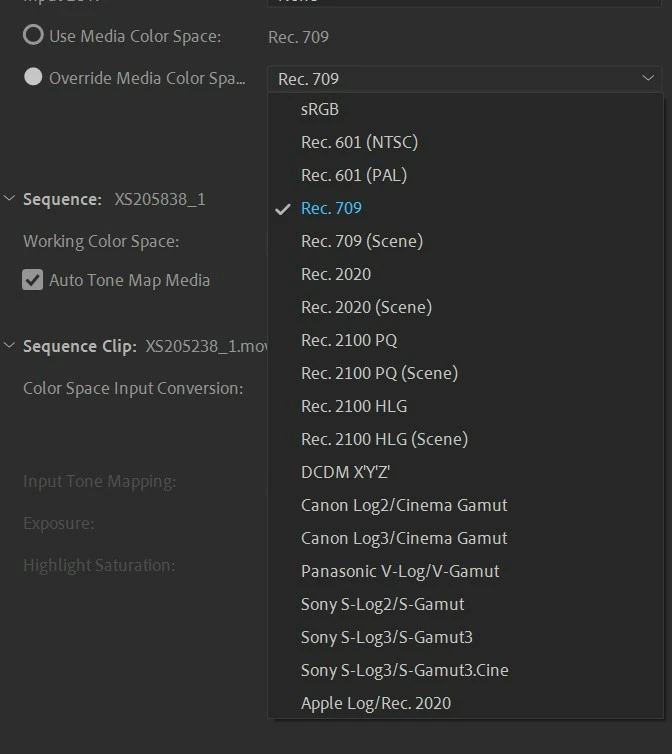Choose Rec. 2100 PQ (Scene) option
Image resolution: width=672 pixels, height=754 pixels.
click(465, 373)
